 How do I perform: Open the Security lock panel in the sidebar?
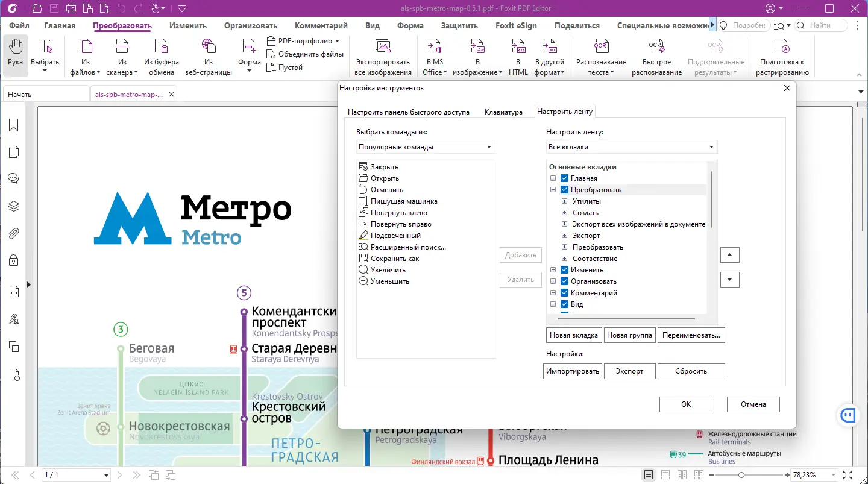pos(13,260)
